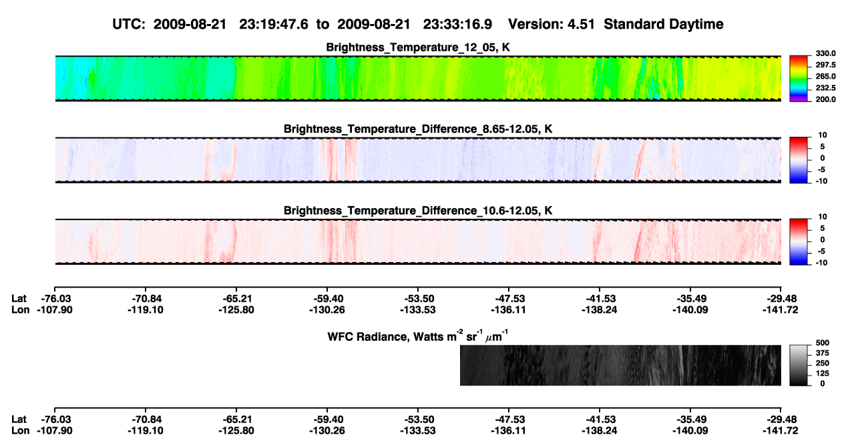Click longitude -125.80 on the upper axis
Screen dimensions: 868x445
pyautogui.click(x=236, y=310)
